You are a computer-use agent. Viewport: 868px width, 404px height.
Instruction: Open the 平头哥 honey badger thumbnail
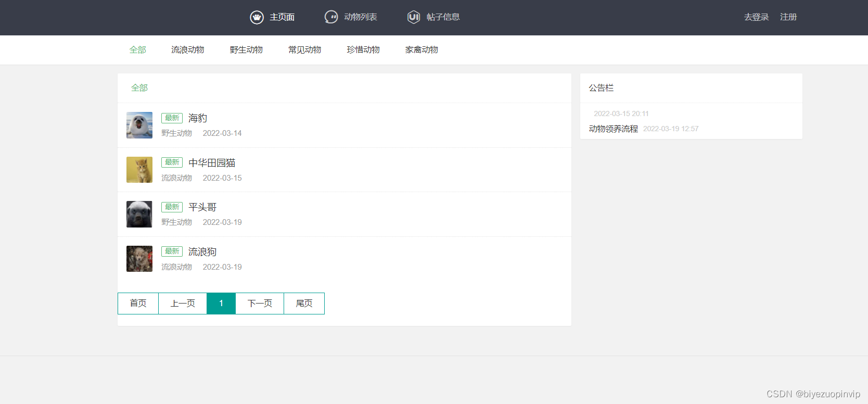pyautogui.click(x=139, y=214)
